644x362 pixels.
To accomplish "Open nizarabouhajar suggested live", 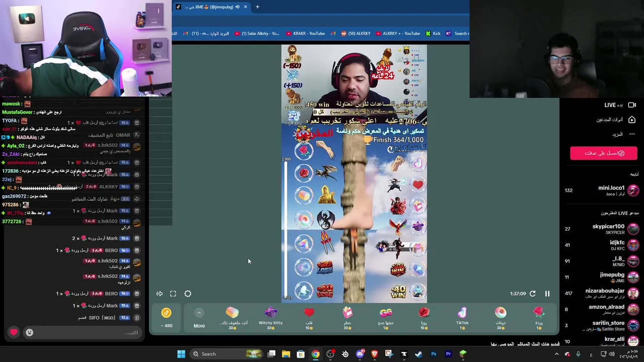I will point(601,293).
